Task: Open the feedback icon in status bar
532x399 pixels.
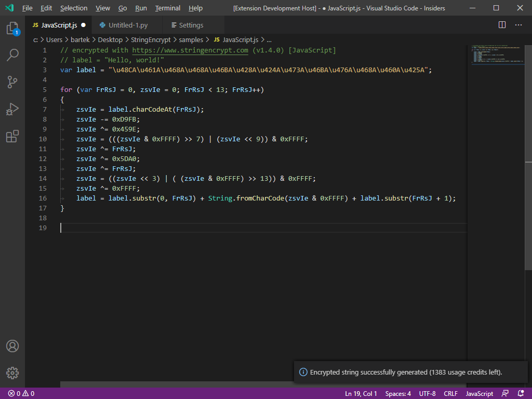Action: pyautogui.click(x=505, y=394)
